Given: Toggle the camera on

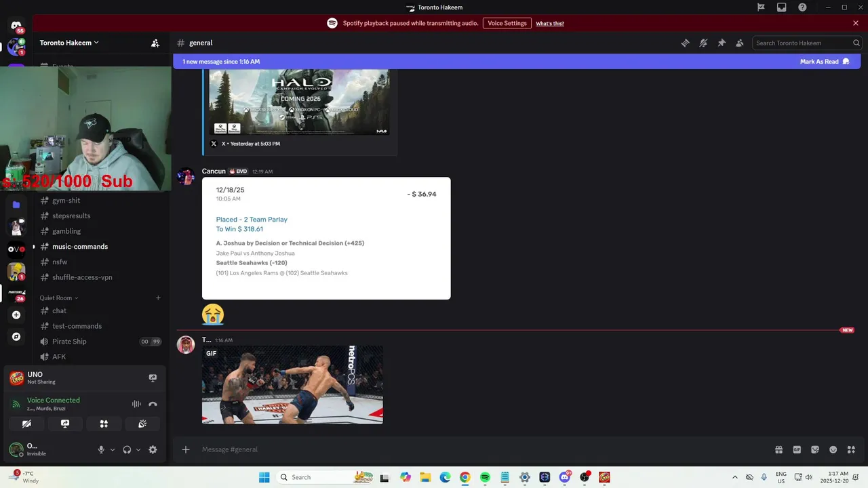Looking at the screenshot, I should [26, 424].
